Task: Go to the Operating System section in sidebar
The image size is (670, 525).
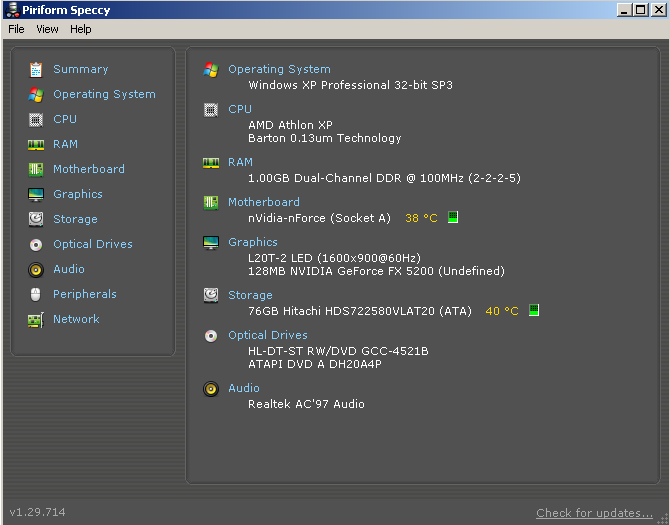Action: (x=104, y=94)
